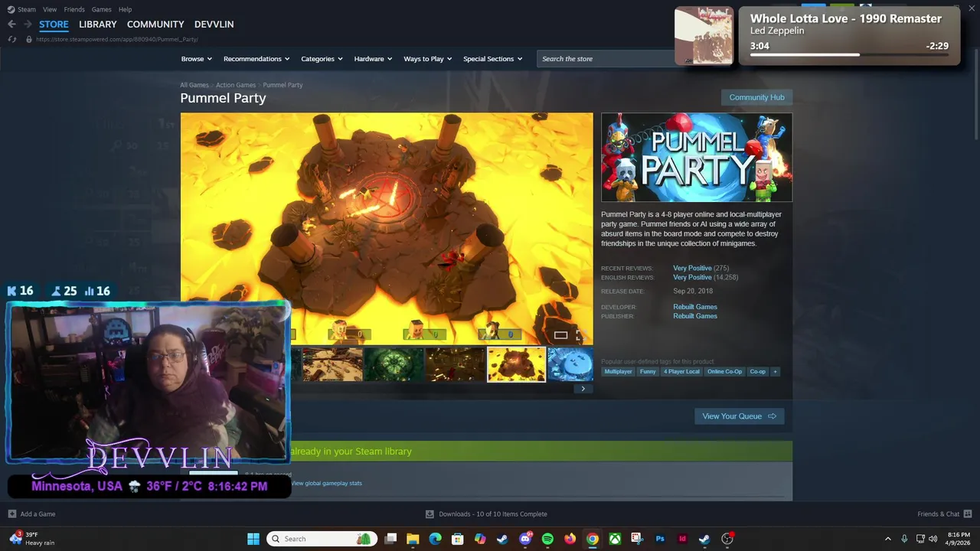
Task: Click the plus tag button
Action: click(775, 371)
